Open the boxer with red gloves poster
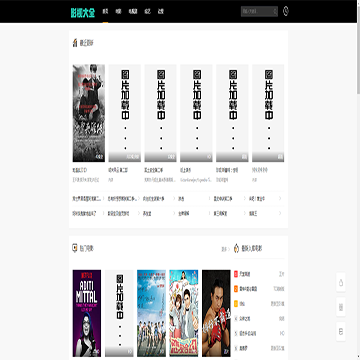The height and width of the screenshot is (360, 360). [216, 313]
